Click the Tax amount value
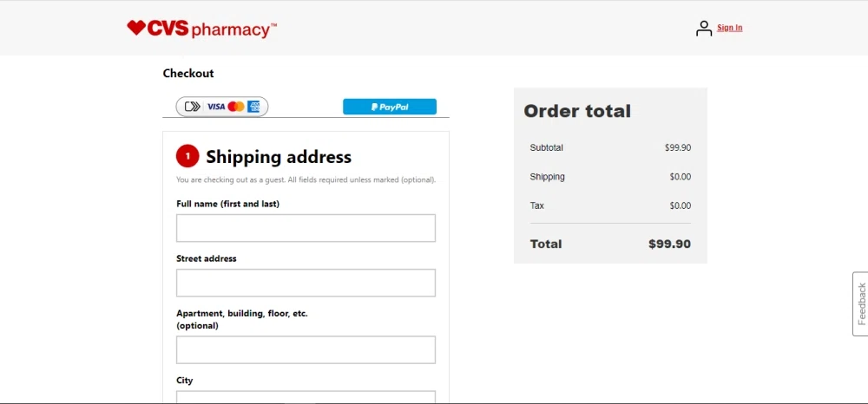This screenshot has height=404, width=868. coord(680,206)
